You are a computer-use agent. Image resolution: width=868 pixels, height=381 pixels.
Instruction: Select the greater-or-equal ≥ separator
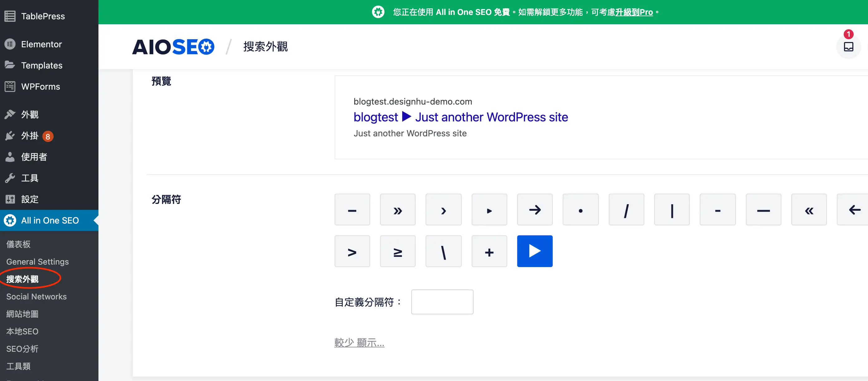click(398, 251)
